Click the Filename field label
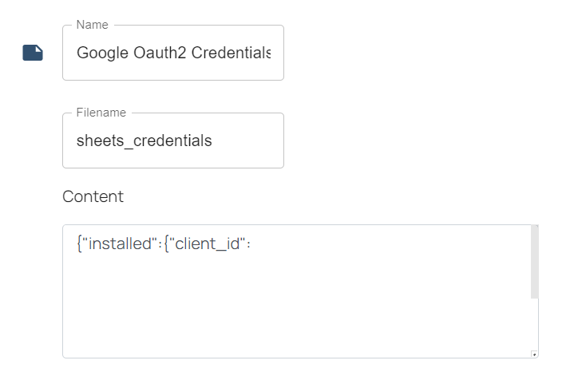This screenshot has width=562, height=392. [x=101, y=113]
